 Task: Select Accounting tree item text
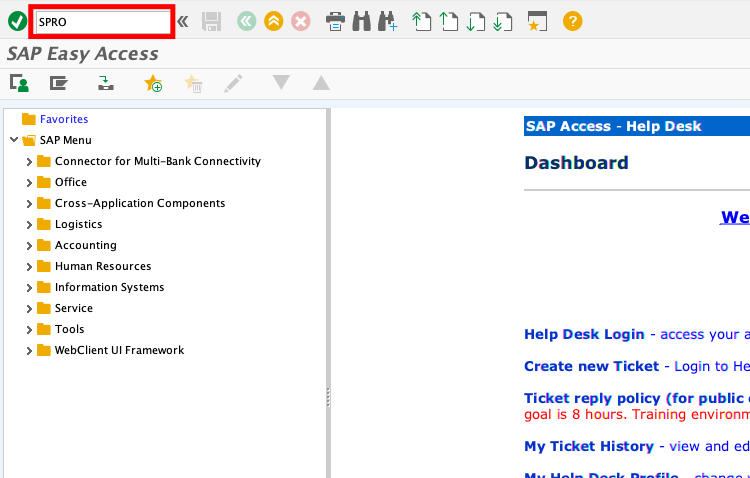point(86,245)
